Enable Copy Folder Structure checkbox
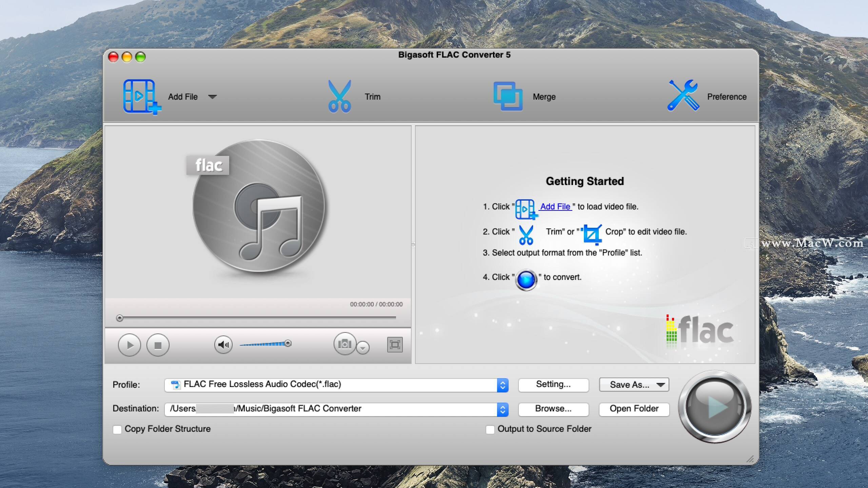The width and height of the screenshot is (868, 488). [x=117, y=430]
